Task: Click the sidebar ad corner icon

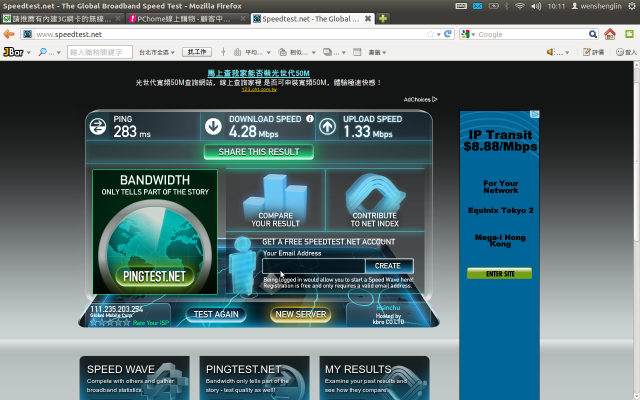Action: (535, 115)
